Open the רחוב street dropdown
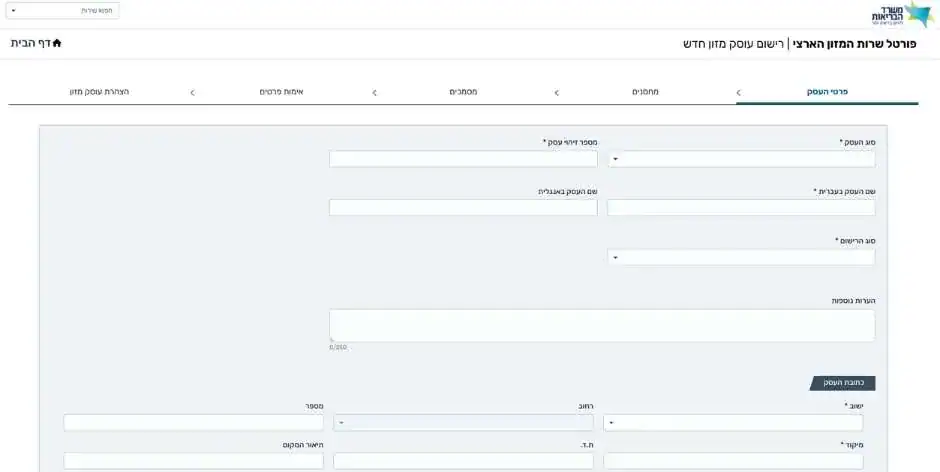Image resolution: width=940 pixels, height=472 pixels. click(x=463, y=423)
